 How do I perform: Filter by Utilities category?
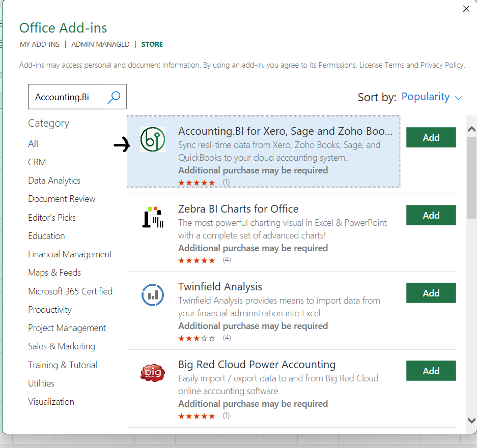coord(41,383)
